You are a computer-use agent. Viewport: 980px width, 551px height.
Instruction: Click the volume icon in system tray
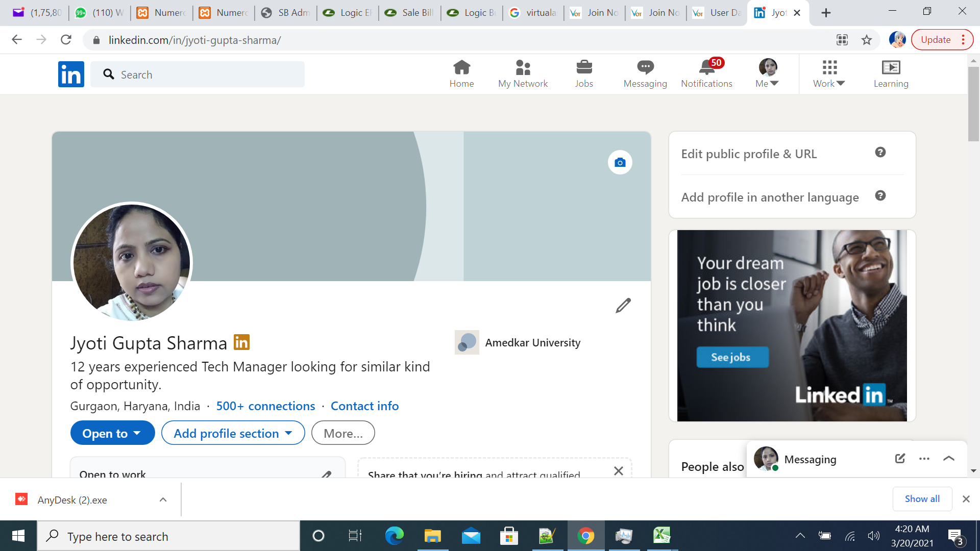tap(873, 536)
